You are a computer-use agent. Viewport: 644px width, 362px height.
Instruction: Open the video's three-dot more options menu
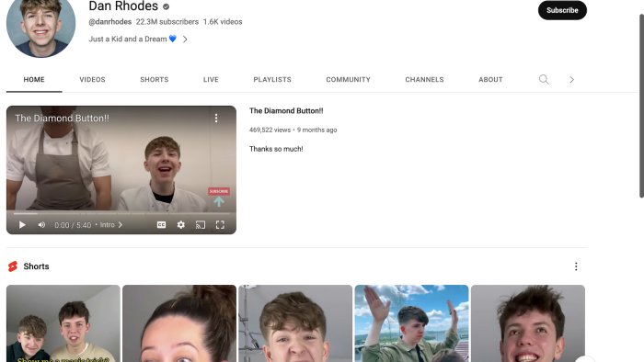point(216,119)
